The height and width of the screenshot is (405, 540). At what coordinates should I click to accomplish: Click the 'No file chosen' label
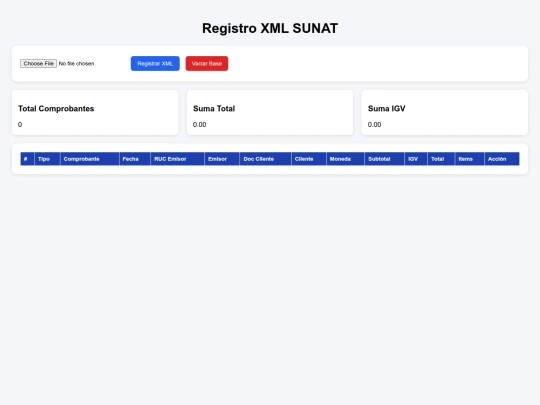pos(76,64)
